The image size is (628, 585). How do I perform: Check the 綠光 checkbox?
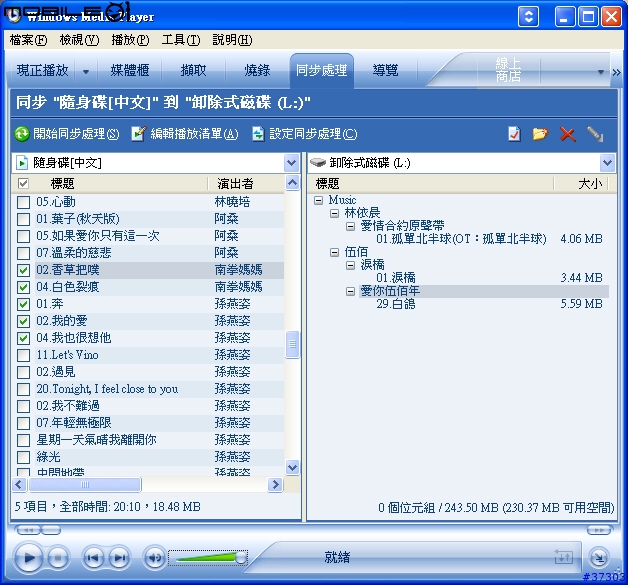click(23, 457)
